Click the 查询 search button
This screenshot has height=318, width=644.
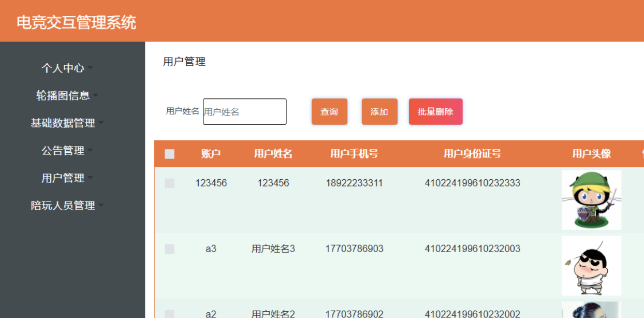[x=329, y=111]
